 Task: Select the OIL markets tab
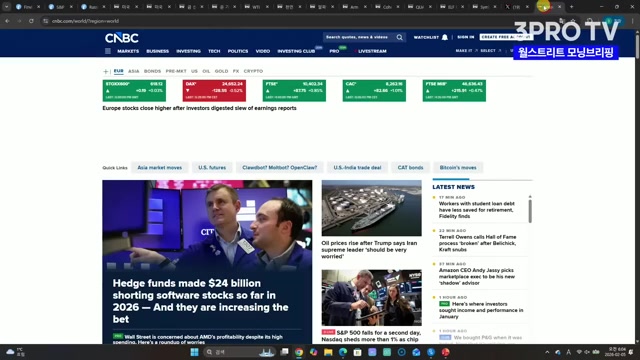coord(206,71)
